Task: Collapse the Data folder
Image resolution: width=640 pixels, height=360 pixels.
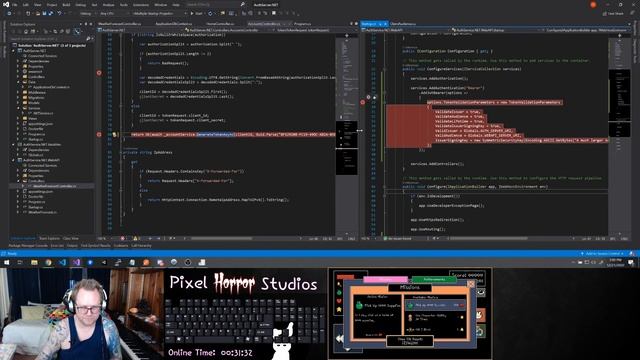Action: coord(18,82)
